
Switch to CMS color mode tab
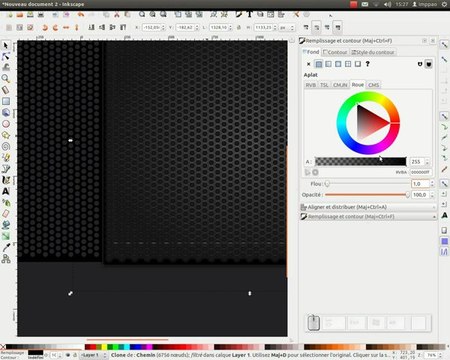[374, 85]
